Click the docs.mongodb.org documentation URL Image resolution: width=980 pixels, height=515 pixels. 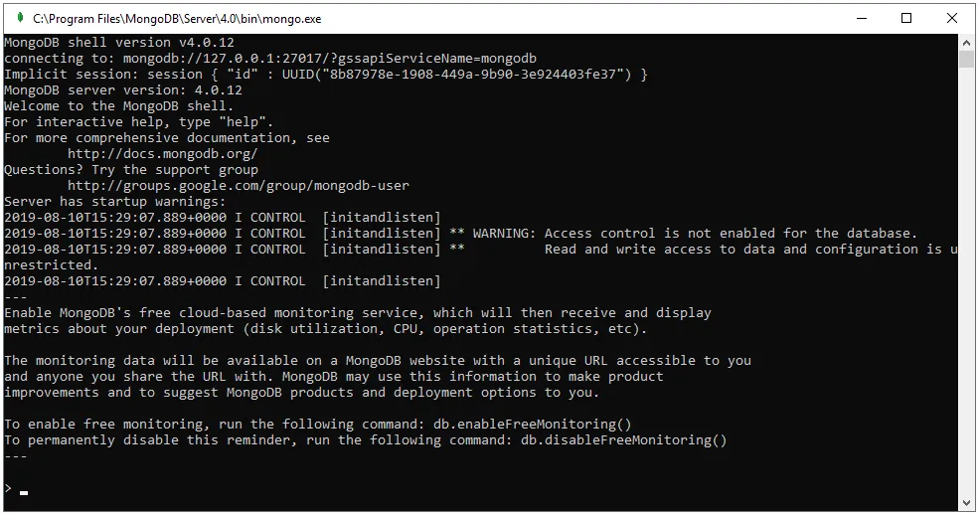(162, 154)
